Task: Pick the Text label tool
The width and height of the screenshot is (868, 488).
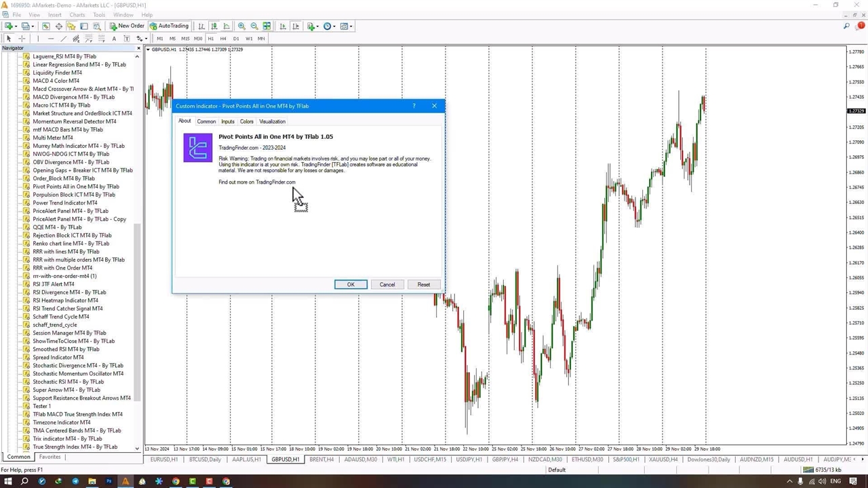Action: coord(114,39)
